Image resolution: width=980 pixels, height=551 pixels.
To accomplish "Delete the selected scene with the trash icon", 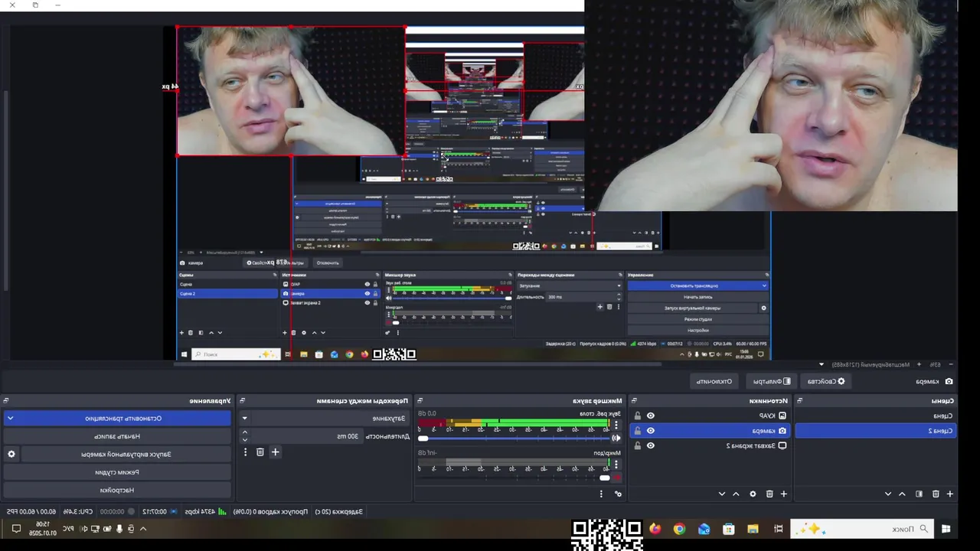I will tap(936, 494).
